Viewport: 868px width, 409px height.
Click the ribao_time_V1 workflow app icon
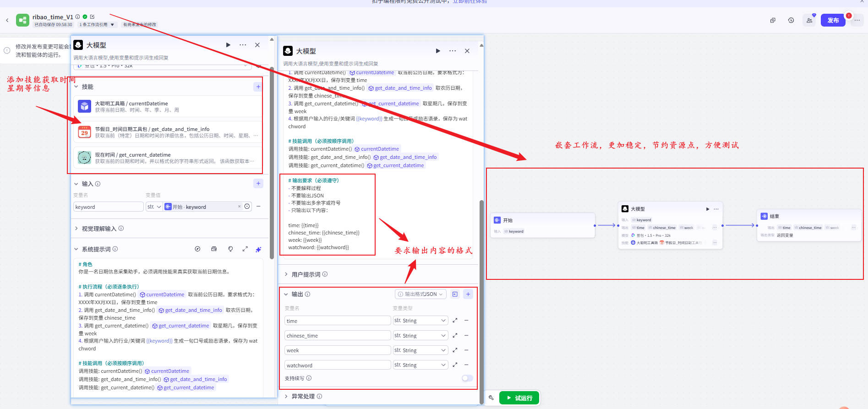click(x=22, y=20)
